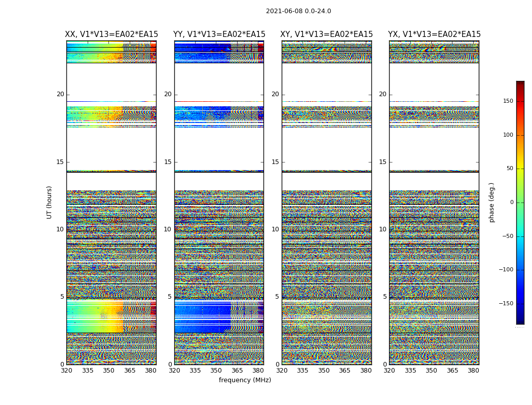Click the "15" UT tick of XX plot
Viewport: 532px width, 405px height.
click(60, 162)
